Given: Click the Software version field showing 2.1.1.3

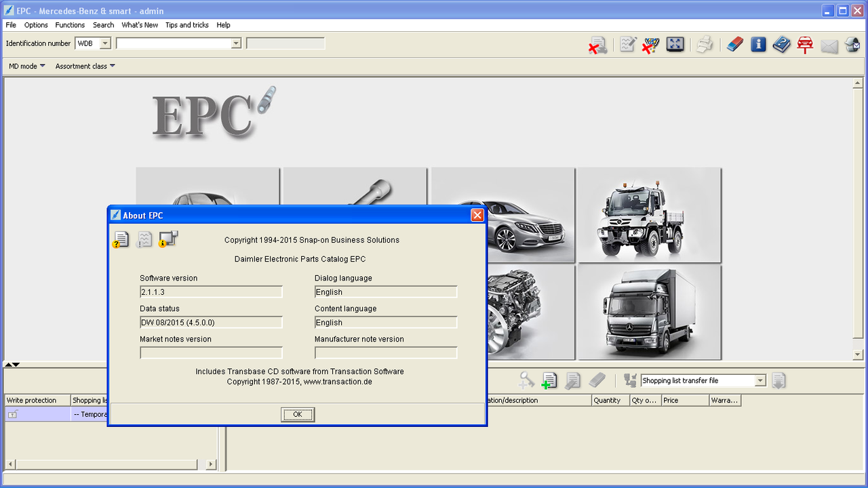Looking at the screenshot, I should [x=211, y=292].
